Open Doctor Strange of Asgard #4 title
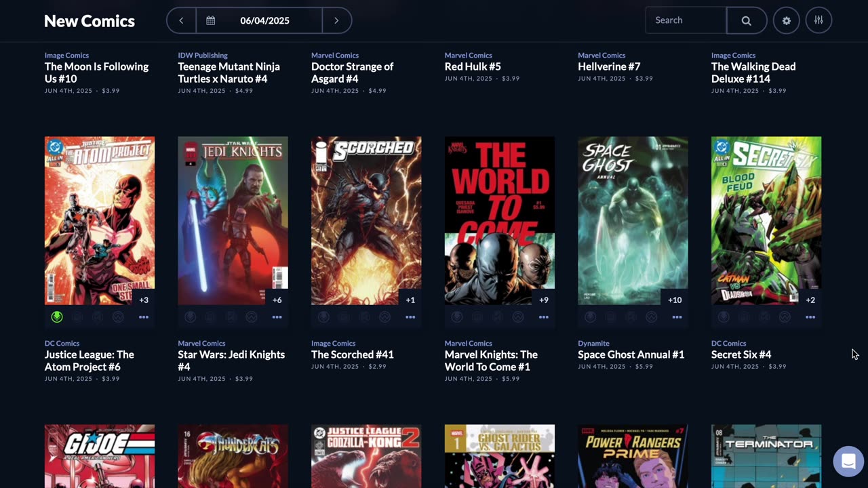The image size is (868, 488). pos(352,73)
